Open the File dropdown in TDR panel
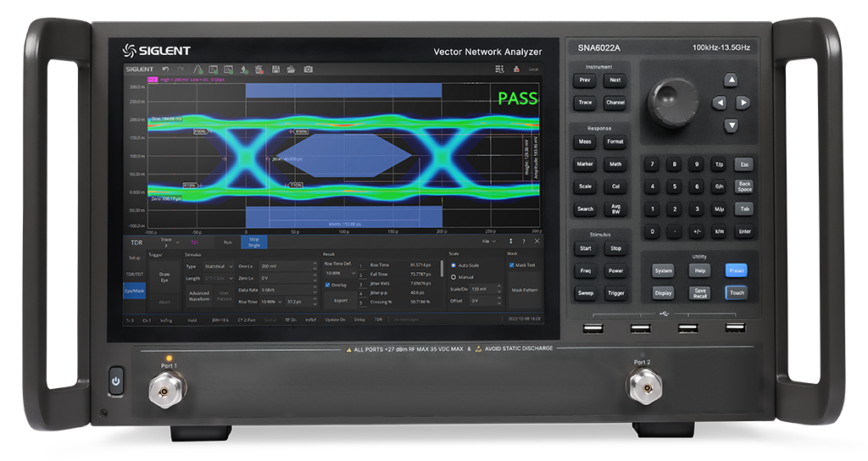Viewport: 868px width, 461px height. click(x=489, y=242)
